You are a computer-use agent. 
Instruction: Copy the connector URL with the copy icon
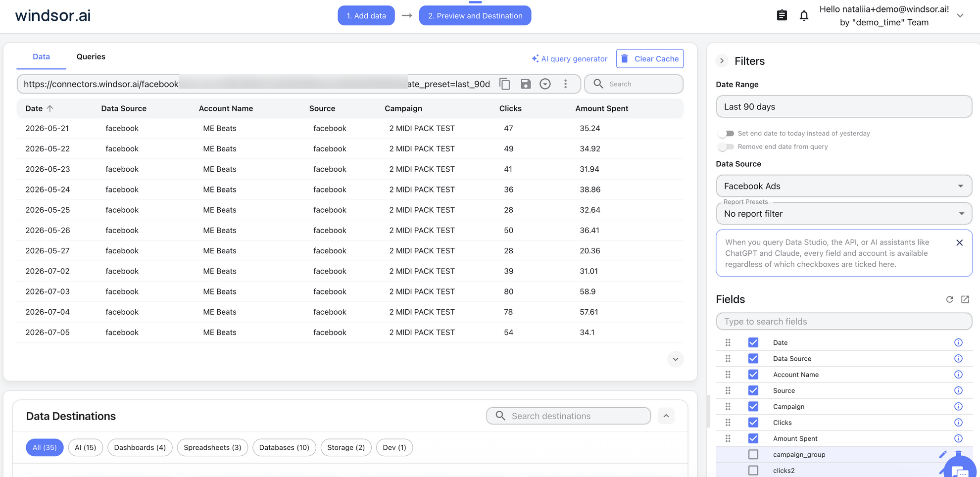(x=504, y=84)
